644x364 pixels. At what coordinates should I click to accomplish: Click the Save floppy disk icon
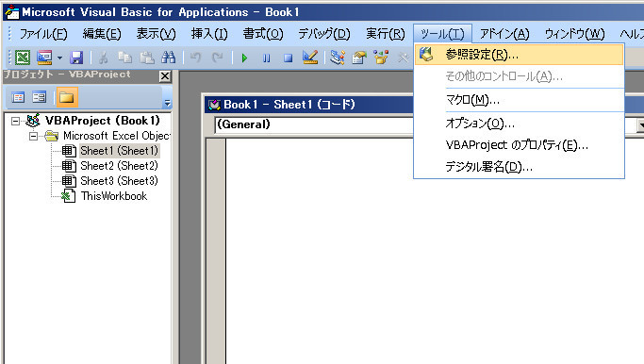click(76, 58)
